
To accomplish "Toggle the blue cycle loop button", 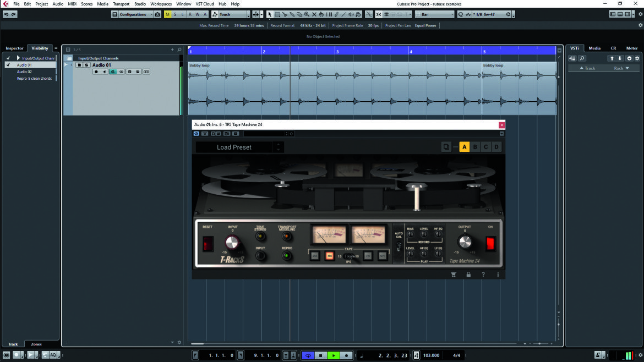I will point(308,355).
